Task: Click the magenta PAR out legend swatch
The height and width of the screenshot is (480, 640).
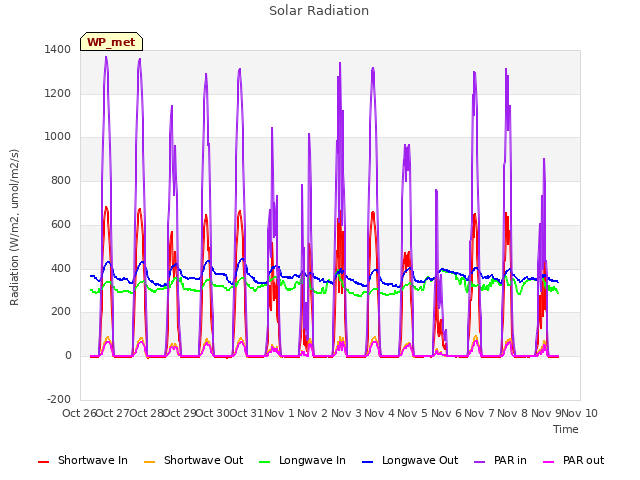Action: pyautogui.click(x=549, y=462)
